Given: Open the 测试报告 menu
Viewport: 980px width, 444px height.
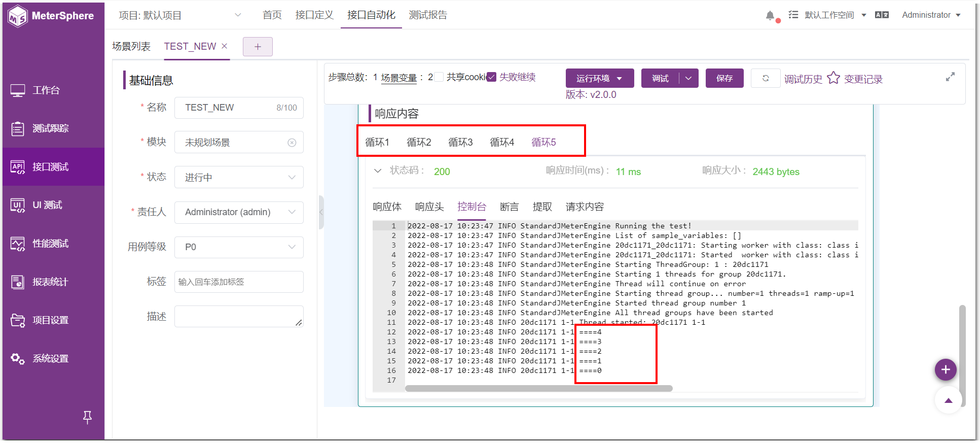Looking at the screenshot, I should (428, 15).
